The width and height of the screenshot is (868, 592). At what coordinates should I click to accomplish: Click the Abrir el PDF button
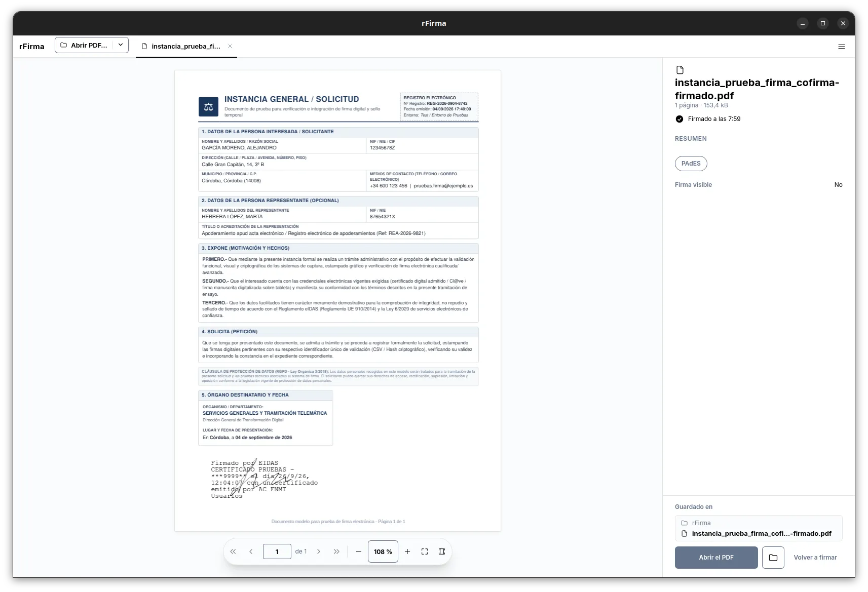[x=716, y=558]
